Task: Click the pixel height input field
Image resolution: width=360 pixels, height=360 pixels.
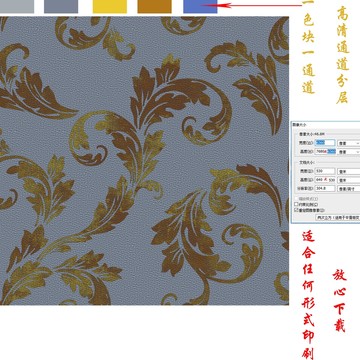Action: click(x=325, y=151)
